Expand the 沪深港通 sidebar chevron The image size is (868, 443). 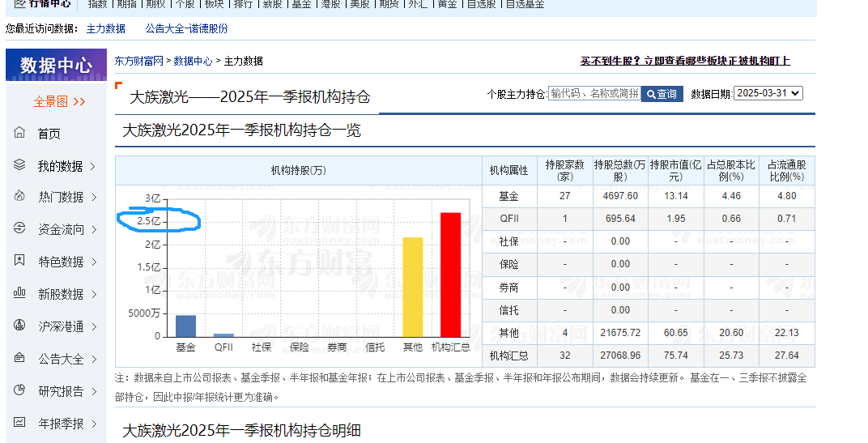[94, 326]
